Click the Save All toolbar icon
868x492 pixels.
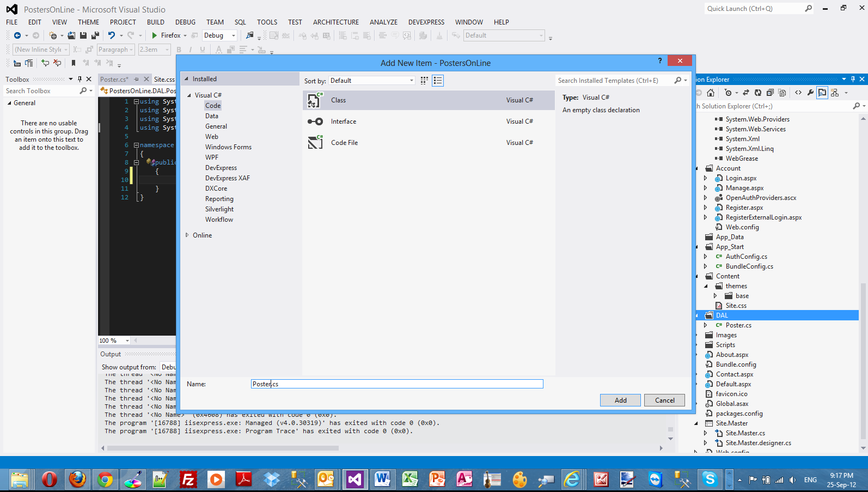tap(95, 35)
